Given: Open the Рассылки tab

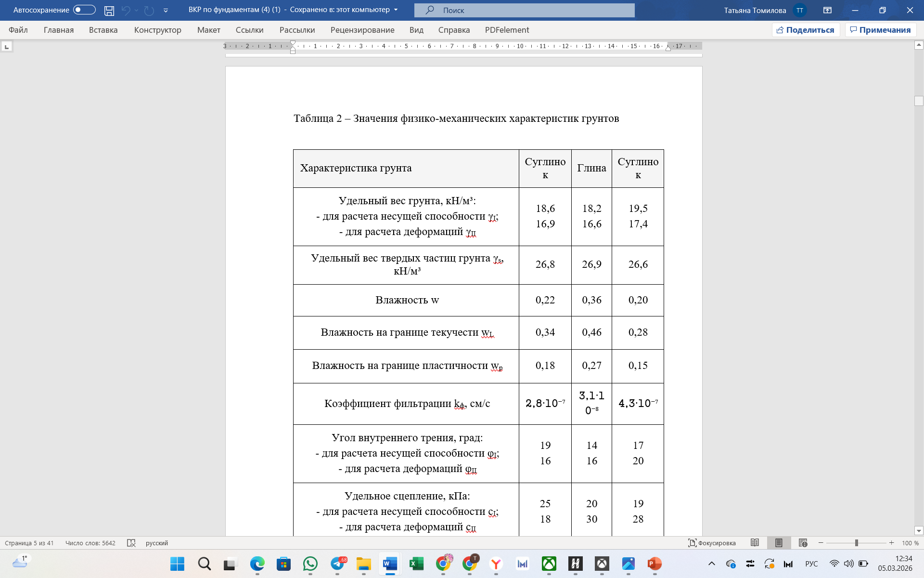Looking at the screenshot, I should click(x=297, y=30).
